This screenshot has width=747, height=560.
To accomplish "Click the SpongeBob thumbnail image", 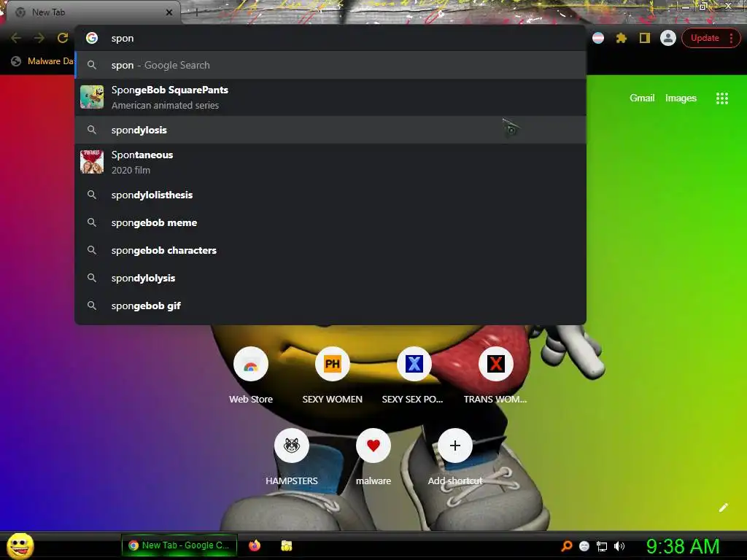I will pos(92,97).
